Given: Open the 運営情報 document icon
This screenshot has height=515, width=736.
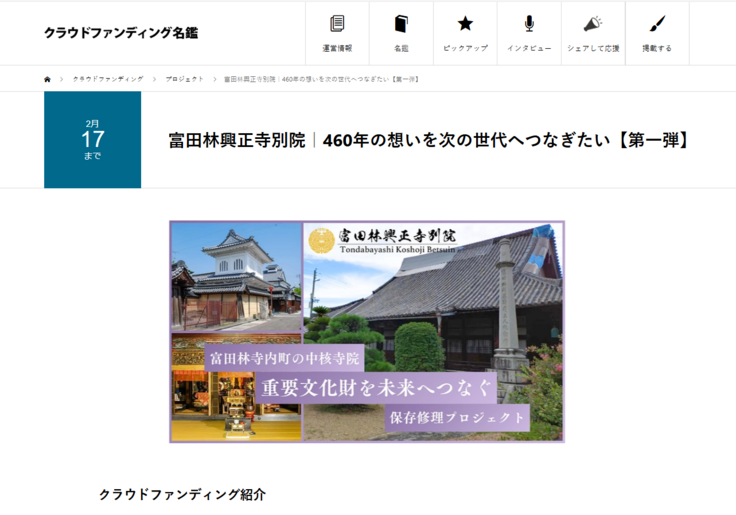Looking at the screenshot, I should (x=337, y=24).
